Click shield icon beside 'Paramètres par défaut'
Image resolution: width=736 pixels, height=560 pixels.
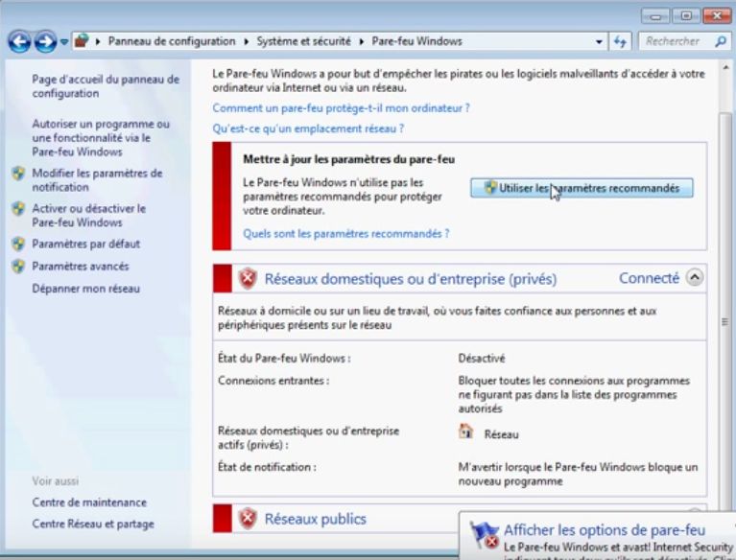19,244
